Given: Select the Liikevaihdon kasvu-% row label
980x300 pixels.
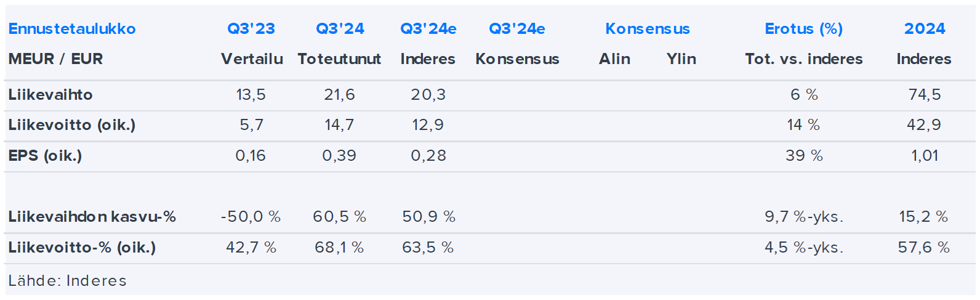Looking at the screenshot, I should click(x=92, y=217).
